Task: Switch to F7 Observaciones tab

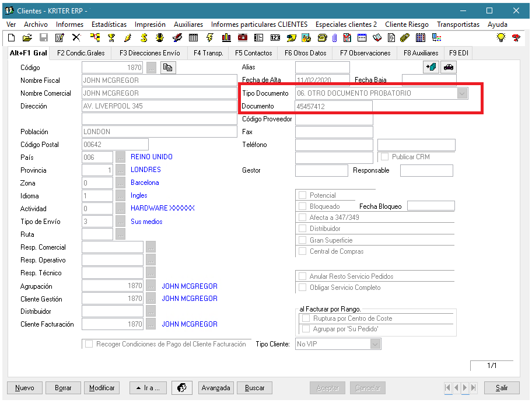Action: pos(365,53)
